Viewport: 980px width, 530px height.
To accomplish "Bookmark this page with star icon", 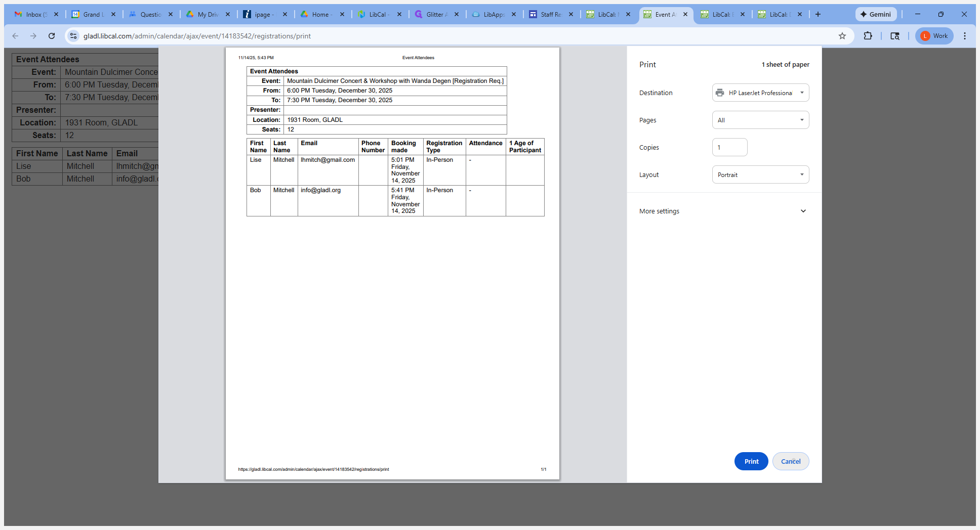I will pos(842,36).
